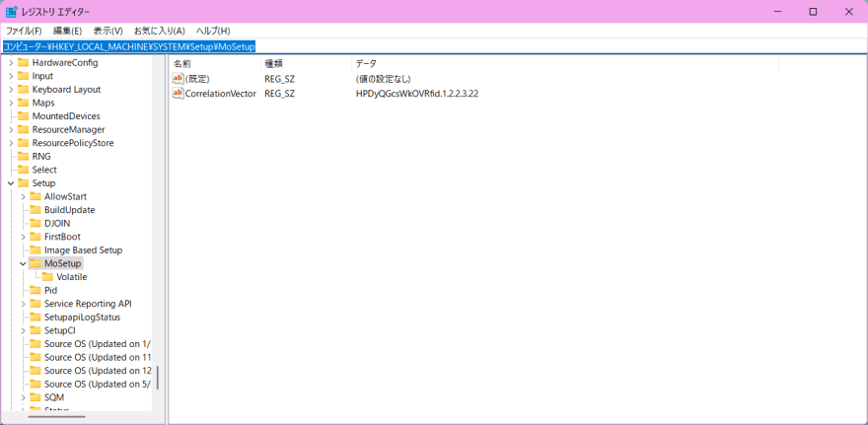Open the ファイル(F) menu

coord(24,31)
